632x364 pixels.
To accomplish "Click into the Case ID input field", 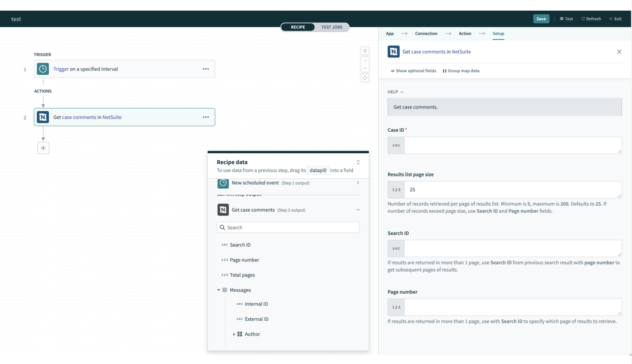I will coord(513,145).
